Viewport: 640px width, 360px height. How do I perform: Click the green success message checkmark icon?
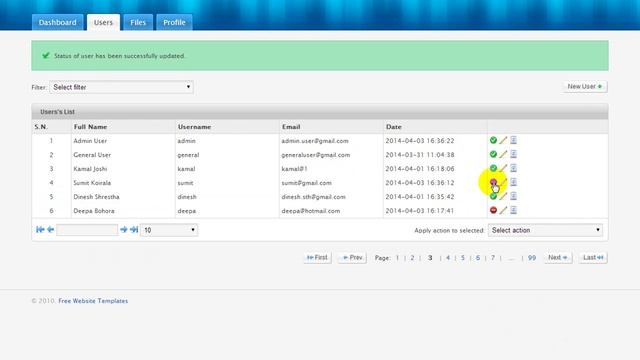(x=46, y=56)
